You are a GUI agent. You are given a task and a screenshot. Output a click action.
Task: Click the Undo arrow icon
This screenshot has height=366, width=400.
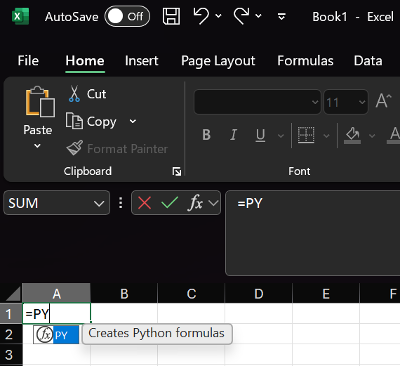201,16
